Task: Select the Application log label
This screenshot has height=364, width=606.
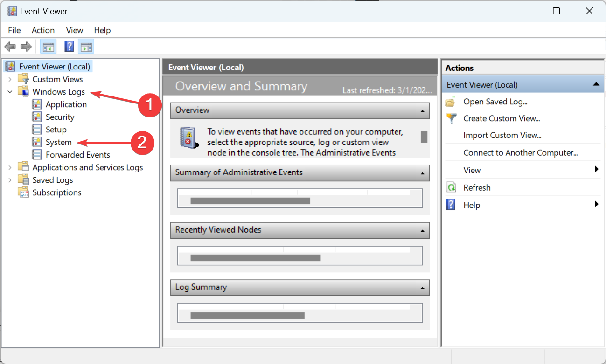Action: [x=66, y=104]
